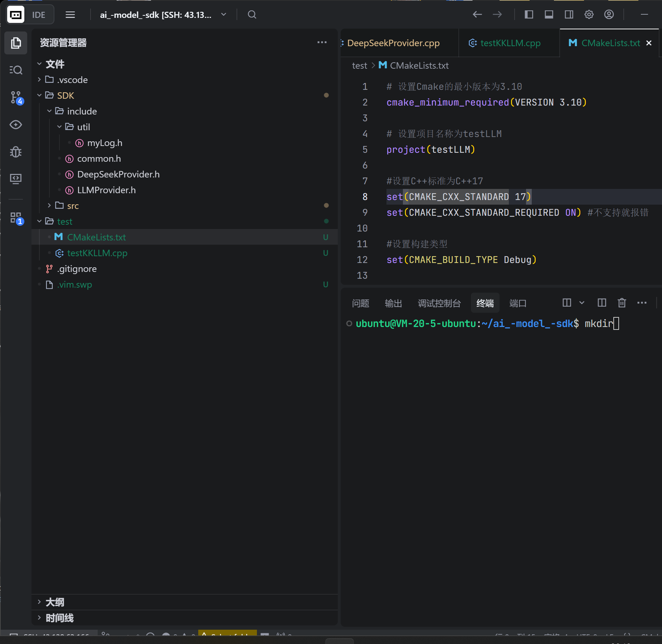Screen dimensions: 662x644
Task: Select the 终端 panel tab
Action: point(485,303)
